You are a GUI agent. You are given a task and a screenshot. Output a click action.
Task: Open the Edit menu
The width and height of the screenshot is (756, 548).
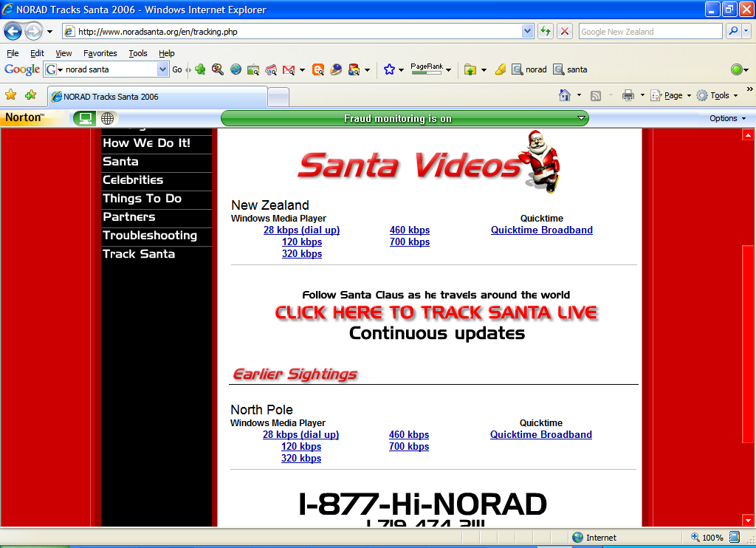click(37, 53)
